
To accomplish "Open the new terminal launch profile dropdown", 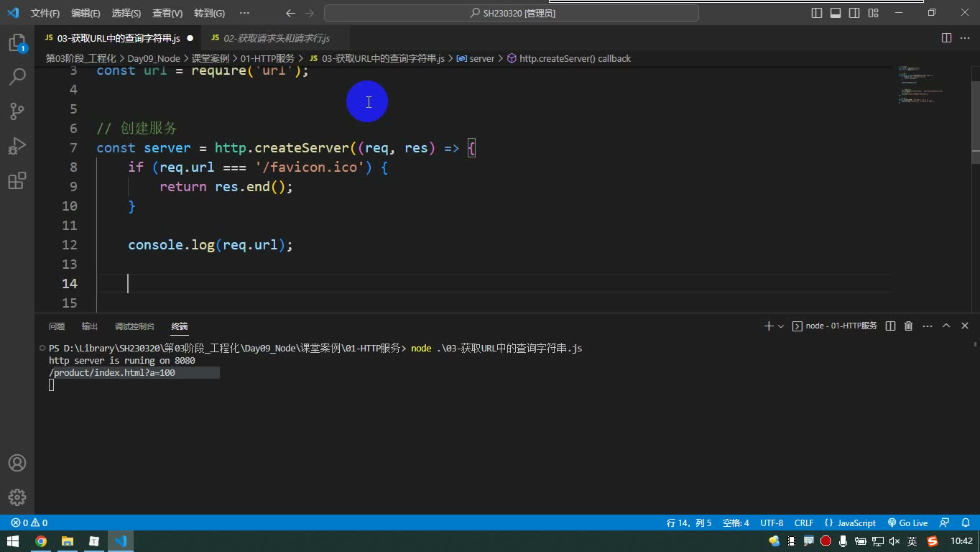I will point(781,326).
